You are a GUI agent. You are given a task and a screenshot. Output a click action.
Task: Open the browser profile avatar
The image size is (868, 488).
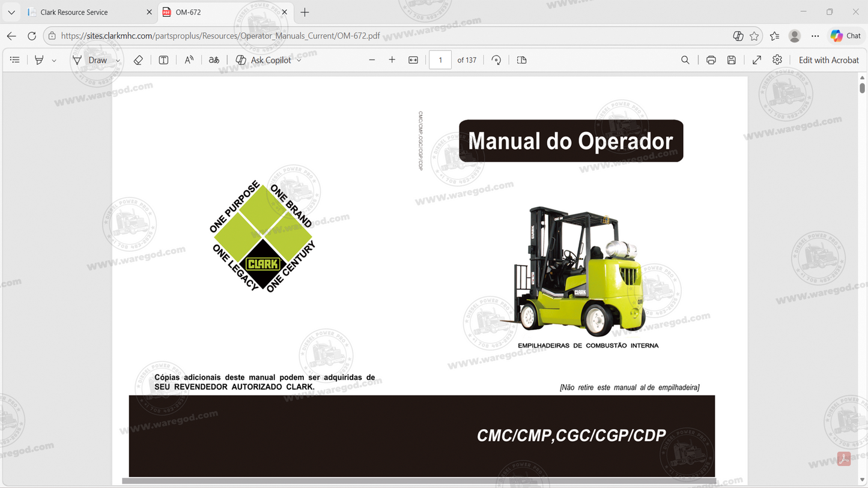pyautogui.click(x=795, y=36)
